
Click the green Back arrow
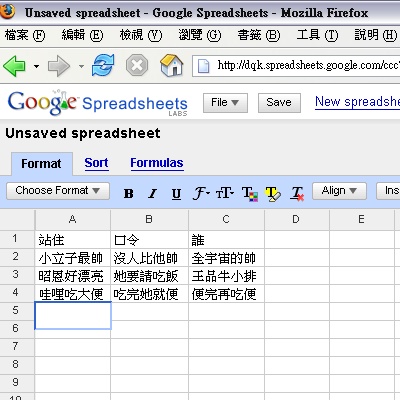pyautogui.click(x=14, y=66)
